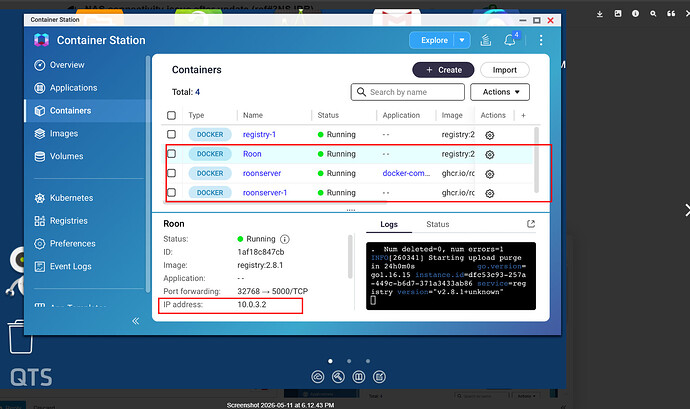This screenshot has width=690, height=409.
Task: Open the gear actions for registry-1
Action: pos(489,135)
